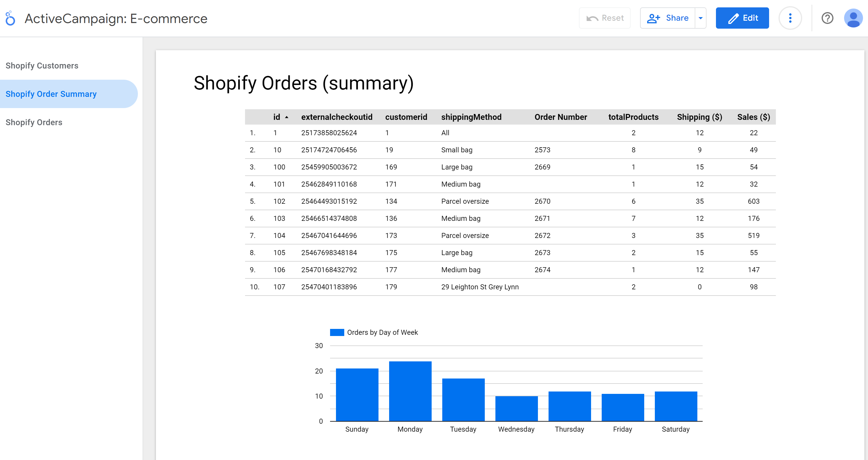Select the Sunday bar in chart

coord(357,395)
